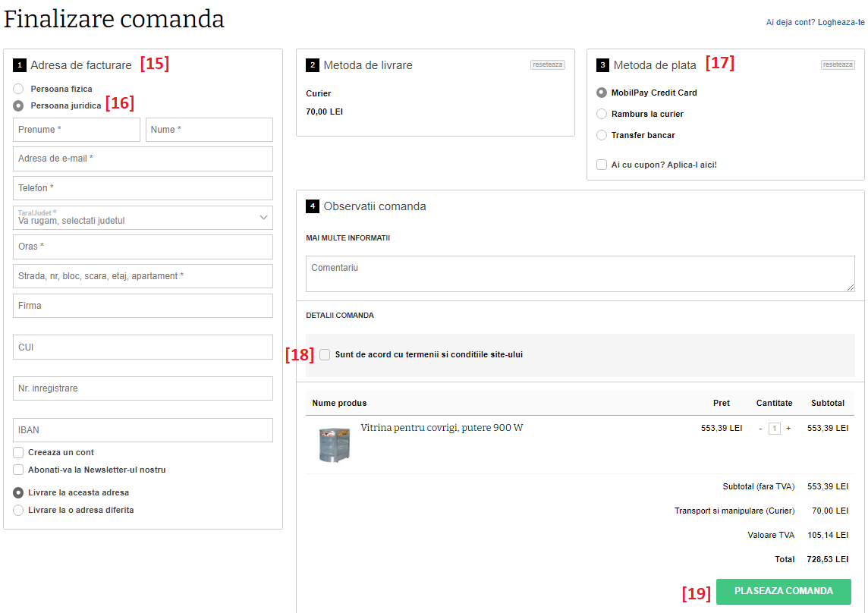The width and height of the screenshot is (868, 613).
Task: Click the "Logheaza-te" login link
Action: pyautogui.click(x=842, y=23)
